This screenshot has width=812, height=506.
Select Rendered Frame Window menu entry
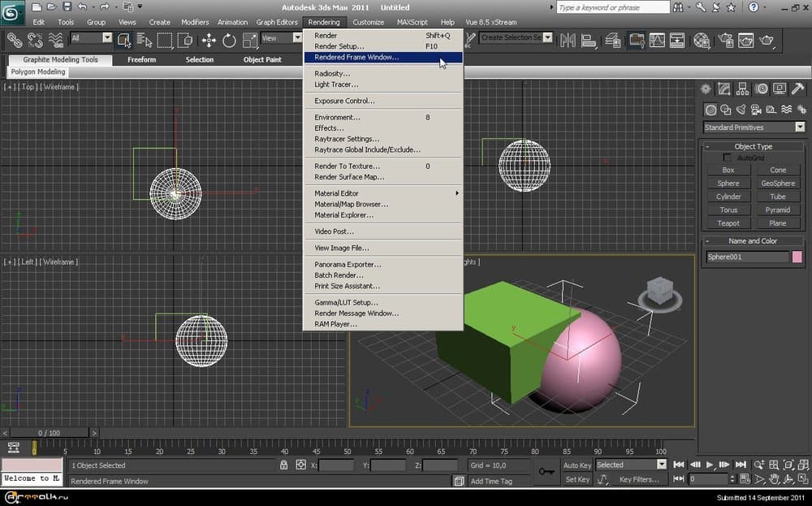(x=383, y=57)
